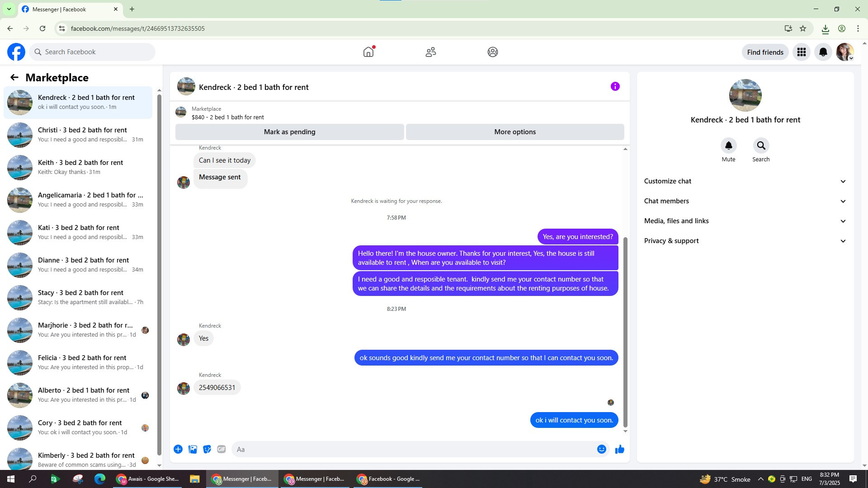
Task: Click the thumbs-up like send icon
Action: 619,449
